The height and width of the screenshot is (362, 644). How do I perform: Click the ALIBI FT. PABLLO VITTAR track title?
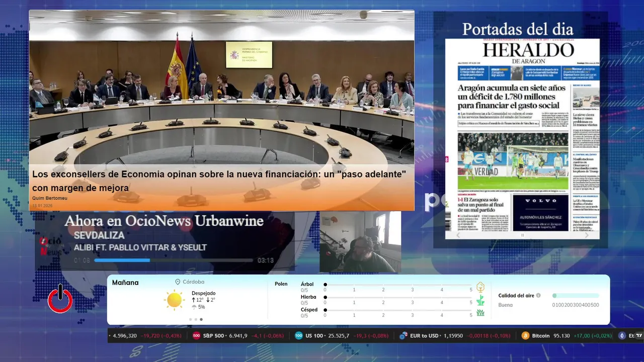point(140,247)
